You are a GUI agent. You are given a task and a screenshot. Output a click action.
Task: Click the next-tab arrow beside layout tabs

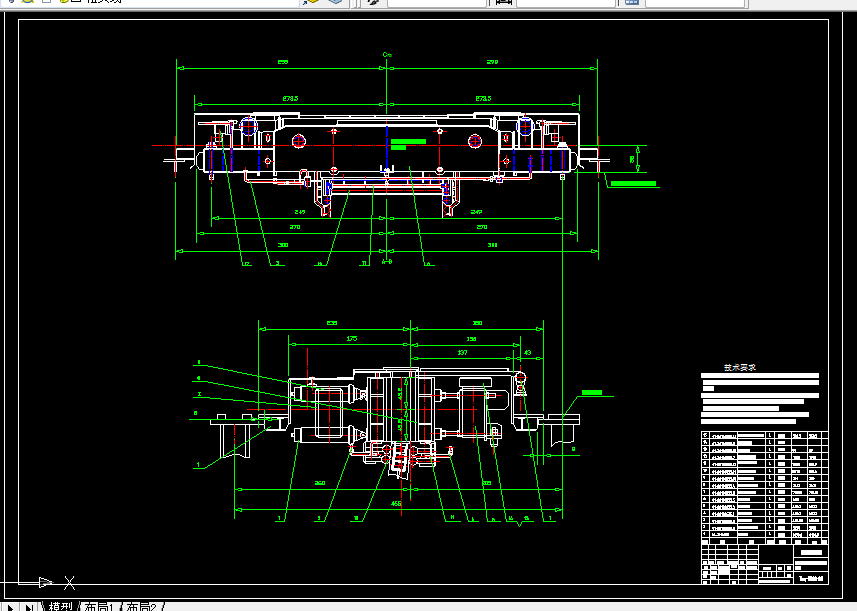(x=10, y=607)
